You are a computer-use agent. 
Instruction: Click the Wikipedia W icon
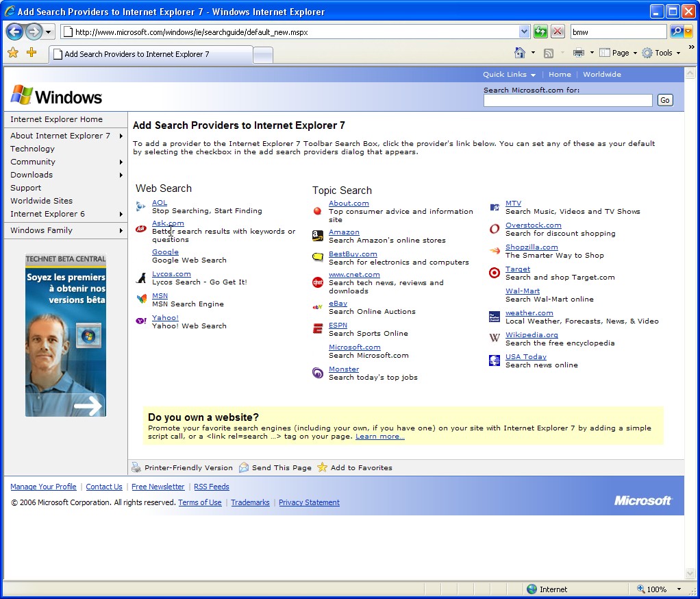[495, 338]
